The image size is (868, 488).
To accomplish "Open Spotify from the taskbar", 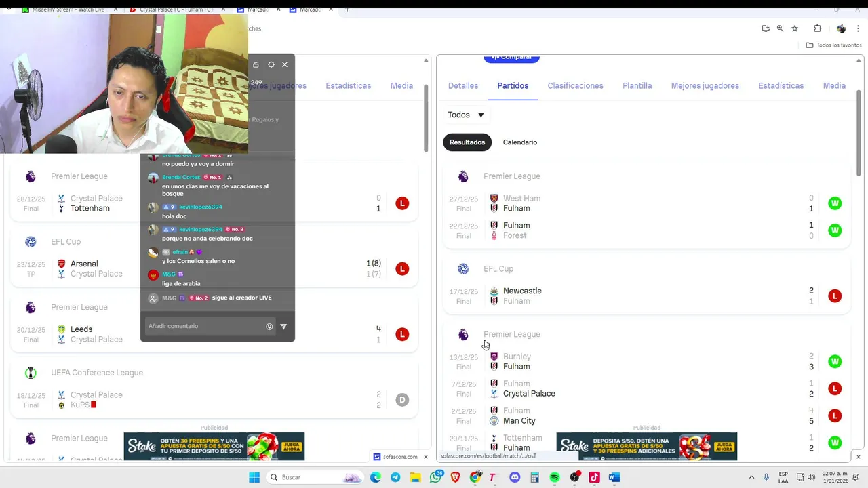I will pyautogui.click(x=554, y=477).
